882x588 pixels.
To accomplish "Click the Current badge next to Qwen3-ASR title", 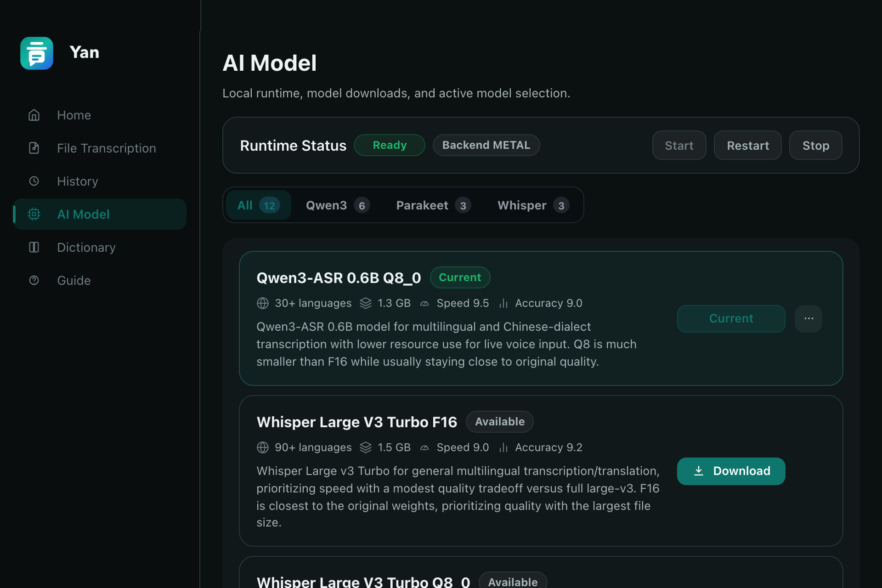I will coord(460,277).
